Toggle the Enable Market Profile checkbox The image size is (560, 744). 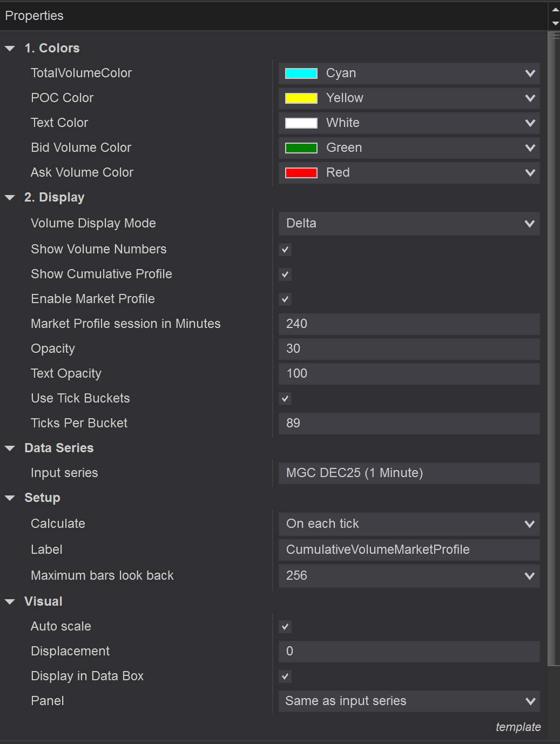[x=285, y=299]
